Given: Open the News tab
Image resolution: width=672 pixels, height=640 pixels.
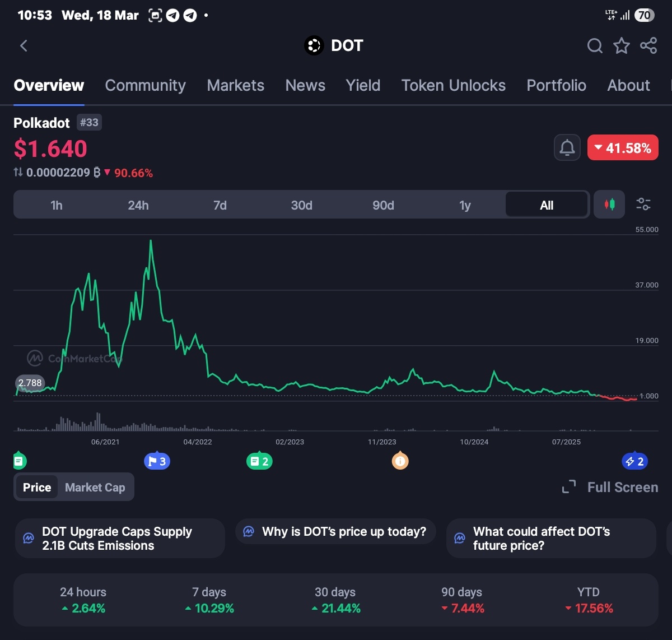Looking at the screenshot, I should tap(305, 85).
